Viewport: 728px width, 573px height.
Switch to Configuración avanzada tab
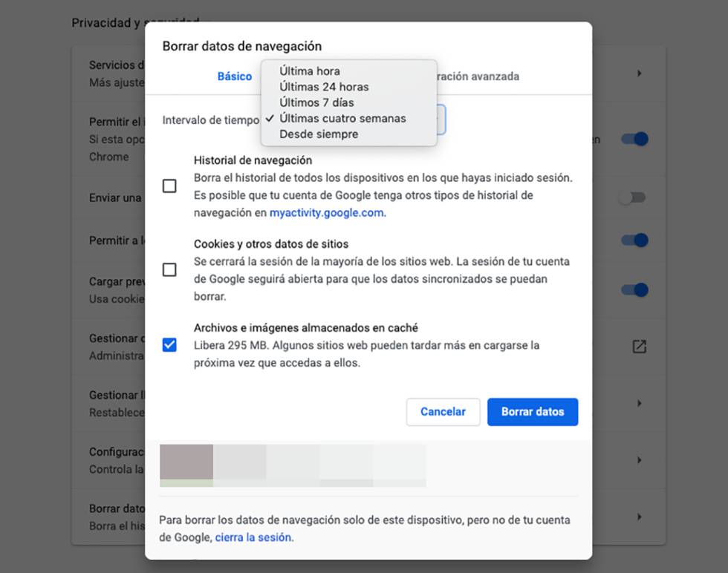[x=477, y=76]
